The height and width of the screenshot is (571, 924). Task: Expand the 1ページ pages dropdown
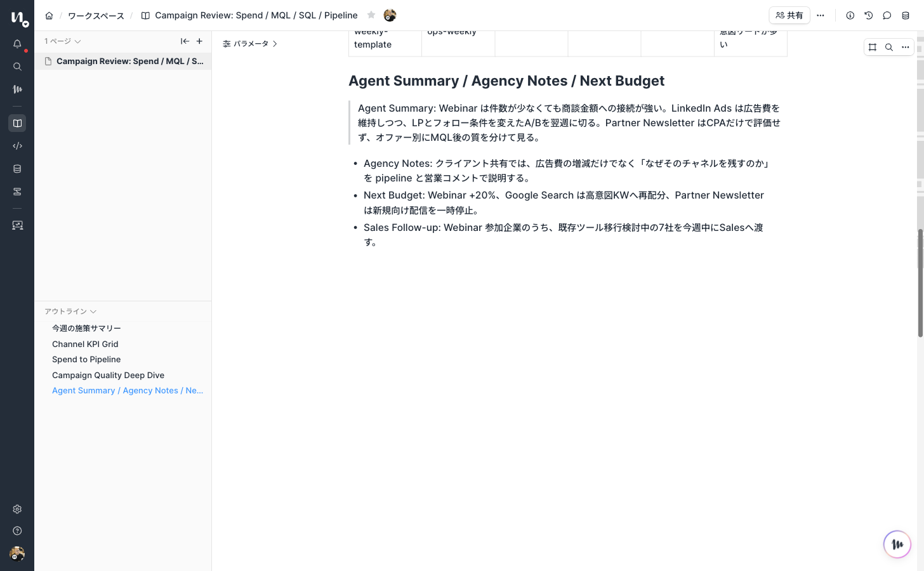click(x=62, y=41)
